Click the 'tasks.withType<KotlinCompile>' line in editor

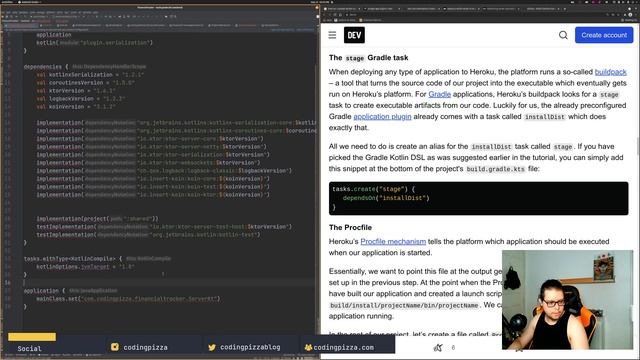pyautogui.click(x=97, y=259)
